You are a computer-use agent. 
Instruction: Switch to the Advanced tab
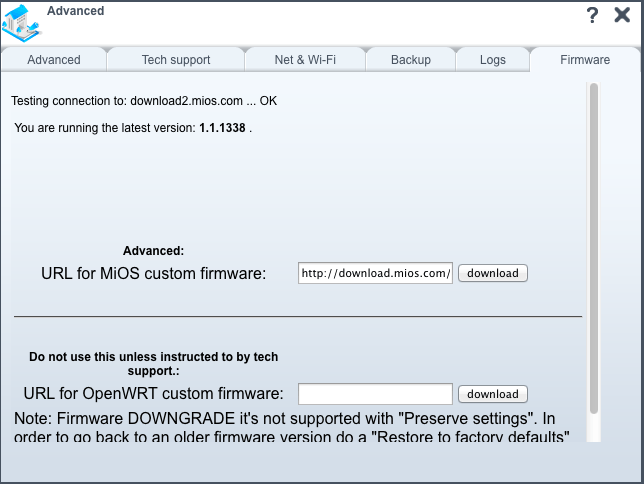54,60
